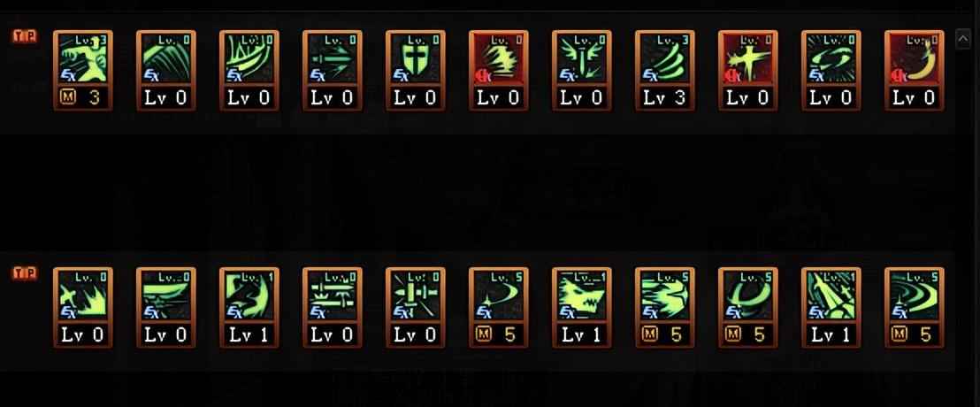Click the swirling disc skill in top row
Image resolution: width=980 pixels, height=407 pixels.
831,58
